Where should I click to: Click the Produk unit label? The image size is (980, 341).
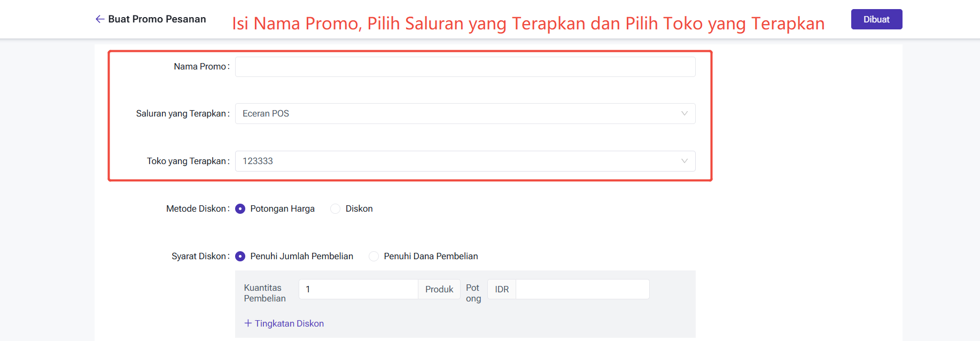439,289
